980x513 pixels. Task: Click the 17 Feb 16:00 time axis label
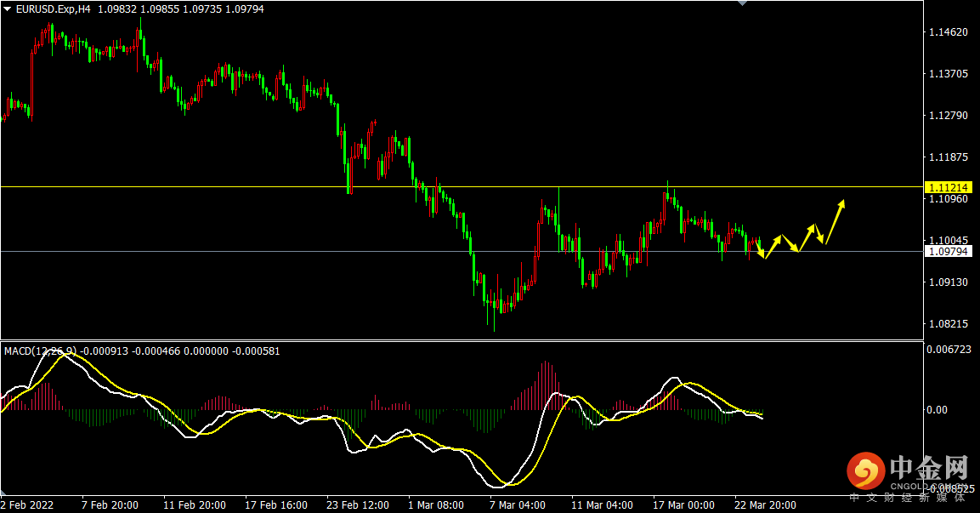[276, 504]
